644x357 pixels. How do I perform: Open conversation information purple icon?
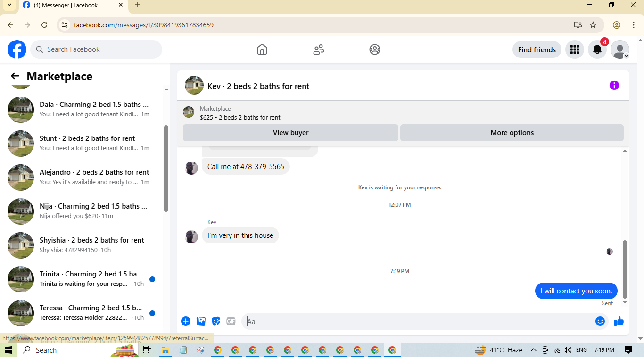tap(614, 85)
